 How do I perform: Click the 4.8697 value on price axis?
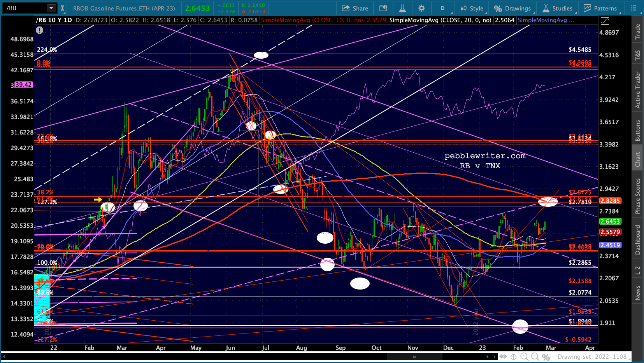609,33
